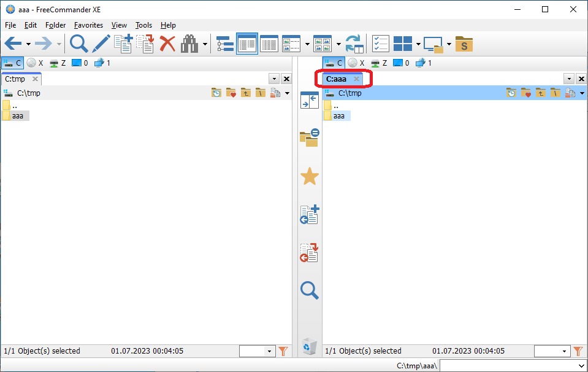The width and height of the screenshot is (588, 372).
Task: Click the Search magnifier icon in main toolbar
Action: tap(78, 44)
